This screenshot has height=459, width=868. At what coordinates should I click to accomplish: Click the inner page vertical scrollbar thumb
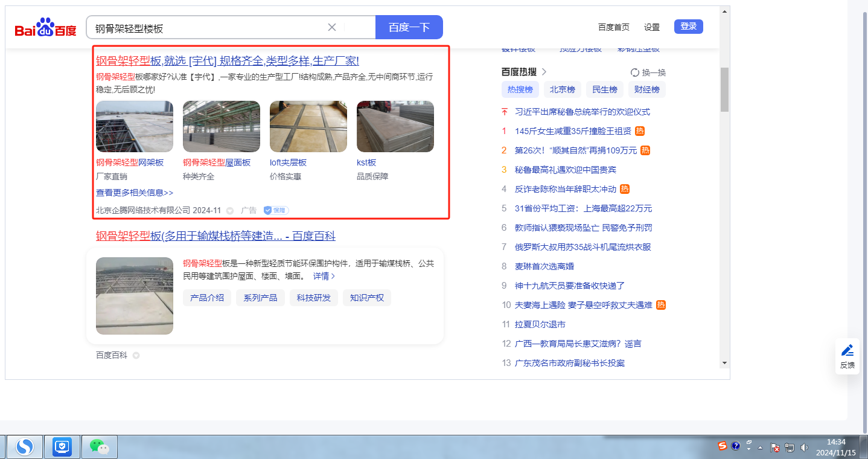724,89
